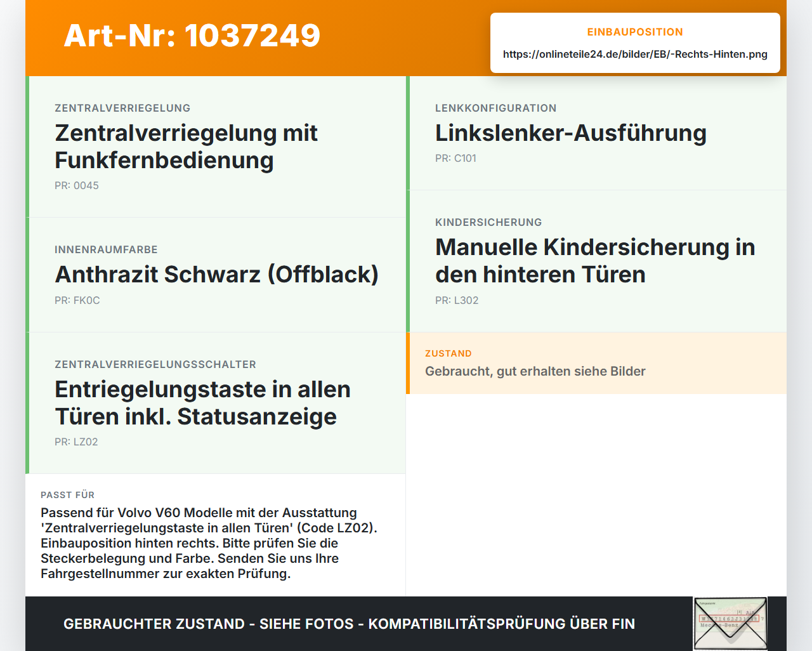Click the ZUSTAND label
This screenshot has width=812, height=651.
tap(449, 353)
